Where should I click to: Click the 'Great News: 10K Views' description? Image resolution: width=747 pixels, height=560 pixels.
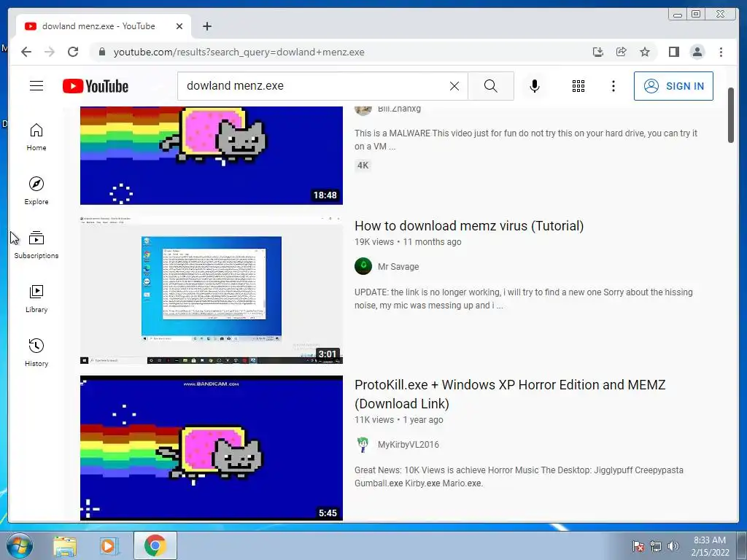coord(519,477)
